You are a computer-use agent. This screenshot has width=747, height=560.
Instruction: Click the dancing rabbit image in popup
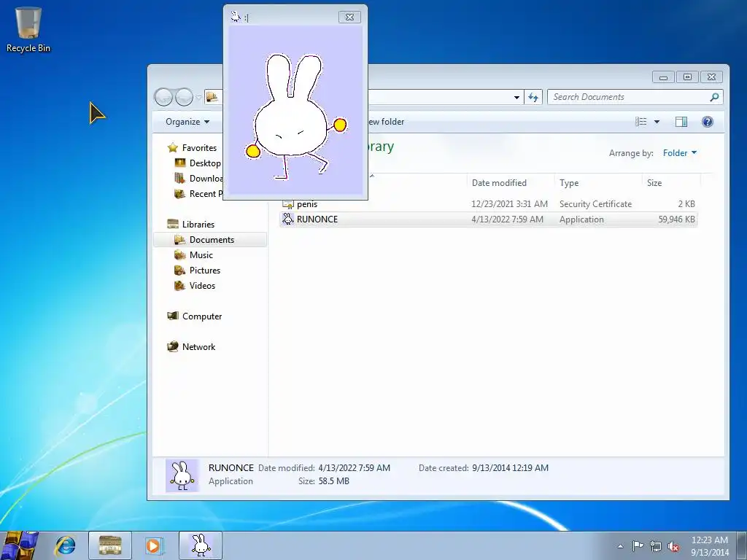[295, 111]
